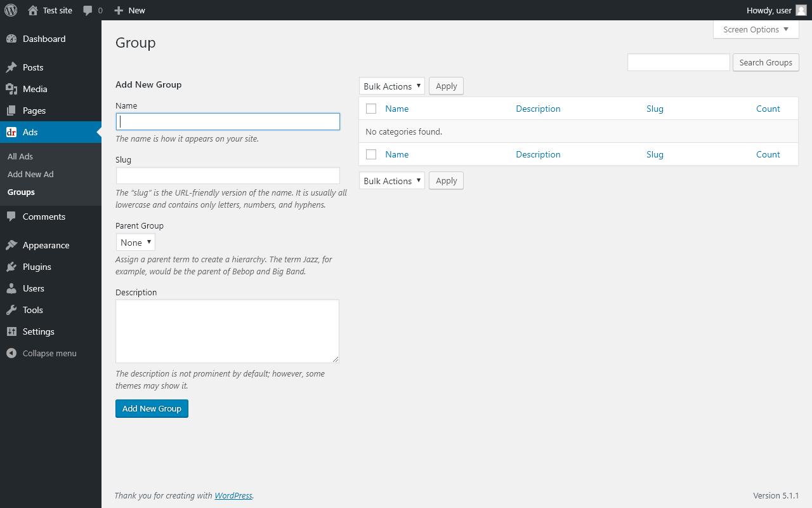
Task: Click the Users person icon
Action: 11,288
